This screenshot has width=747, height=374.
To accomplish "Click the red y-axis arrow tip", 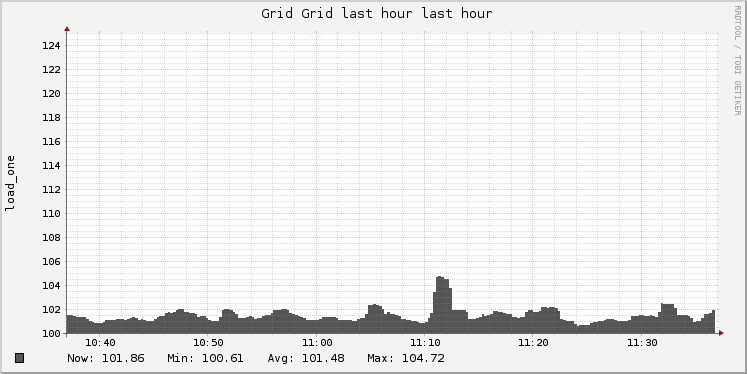I will tap(67, 29).
